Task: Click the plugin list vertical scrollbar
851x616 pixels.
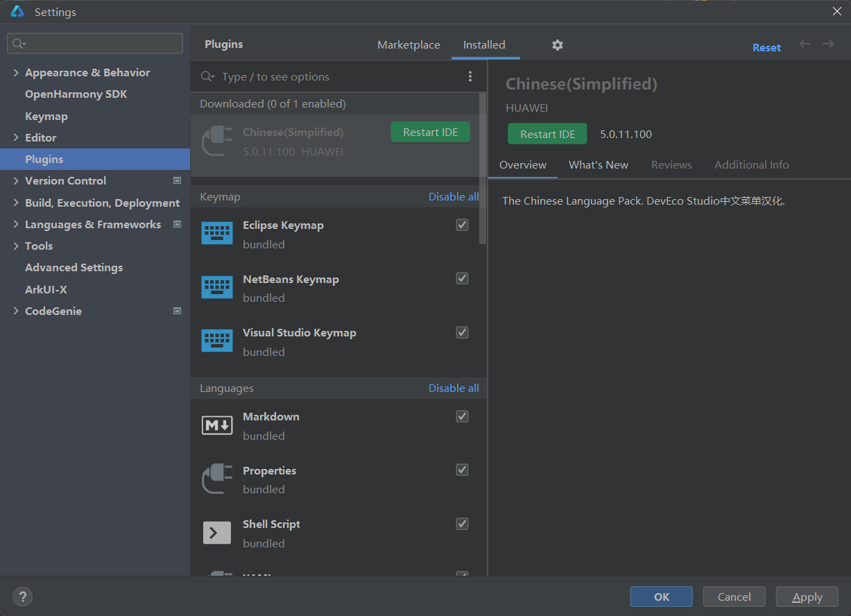Action: click(483, 169)
